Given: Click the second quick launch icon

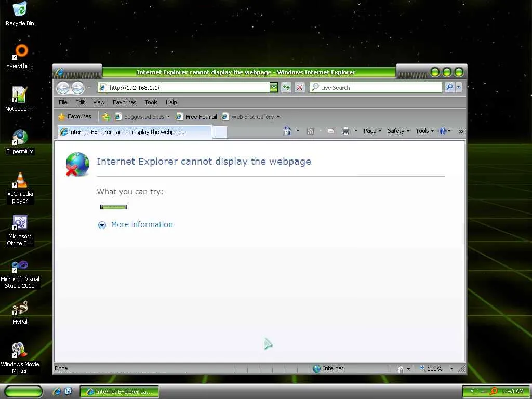Looking at the screenshot, I should (68, 391).
